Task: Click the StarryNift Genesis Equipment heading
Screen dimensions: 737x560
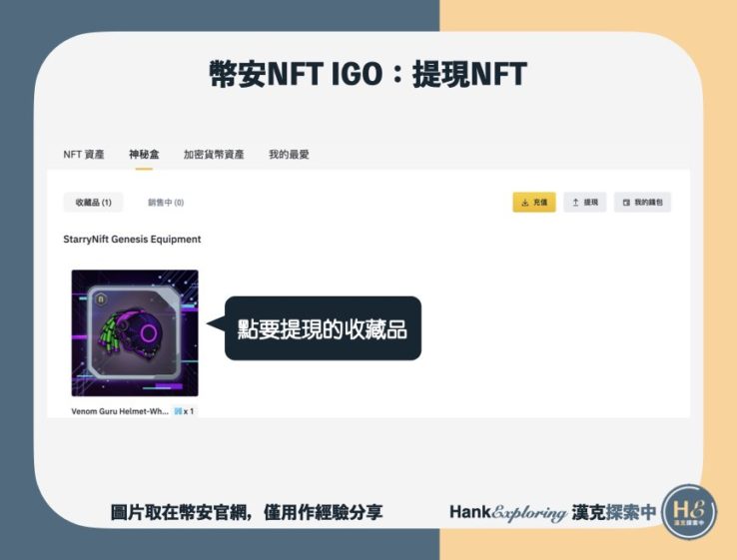Action: (132, 240)
